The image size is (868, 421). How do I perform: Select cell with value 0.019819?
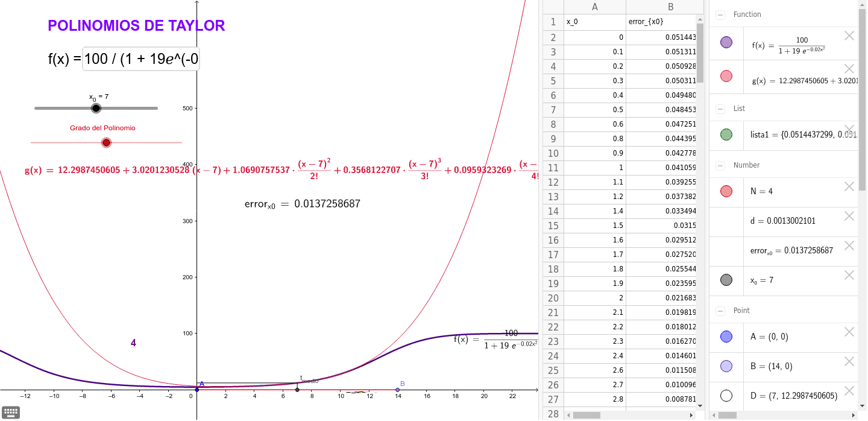661,312
